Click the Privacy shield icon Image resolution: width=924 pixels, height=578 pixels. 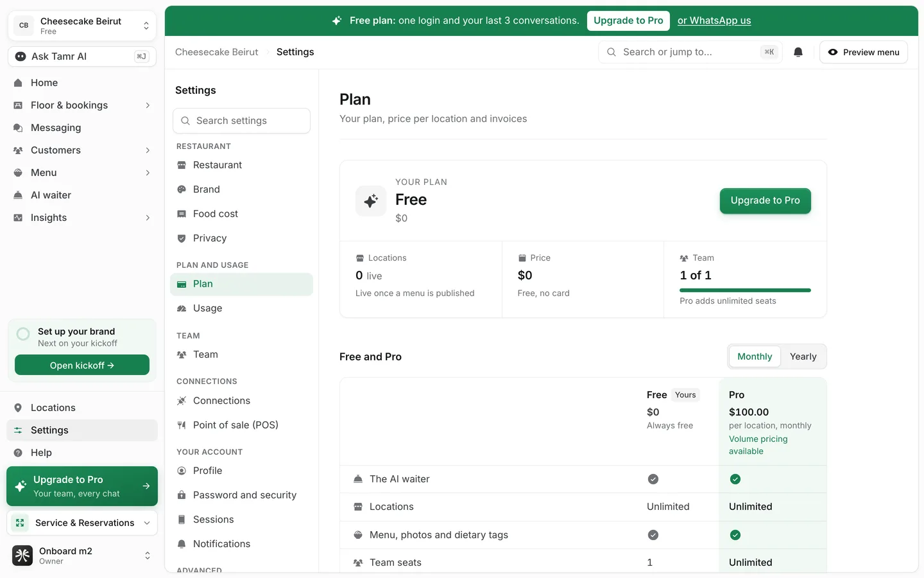[x=182, y=238]
